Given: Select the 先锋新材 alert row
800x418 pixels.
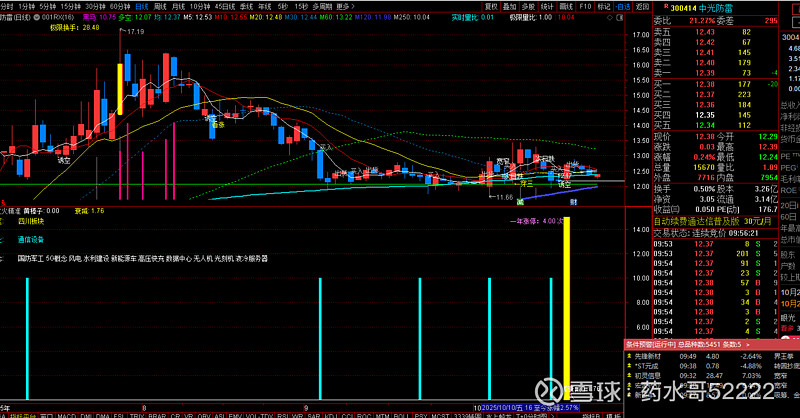Looking at the screenshot, I should pos(712,356).
